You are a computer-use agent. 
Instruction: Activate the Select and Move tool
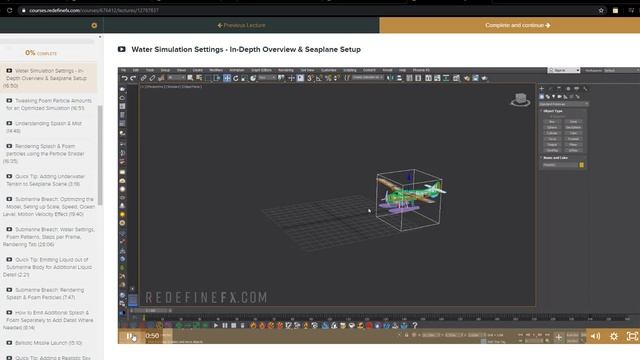pos(227,78)
